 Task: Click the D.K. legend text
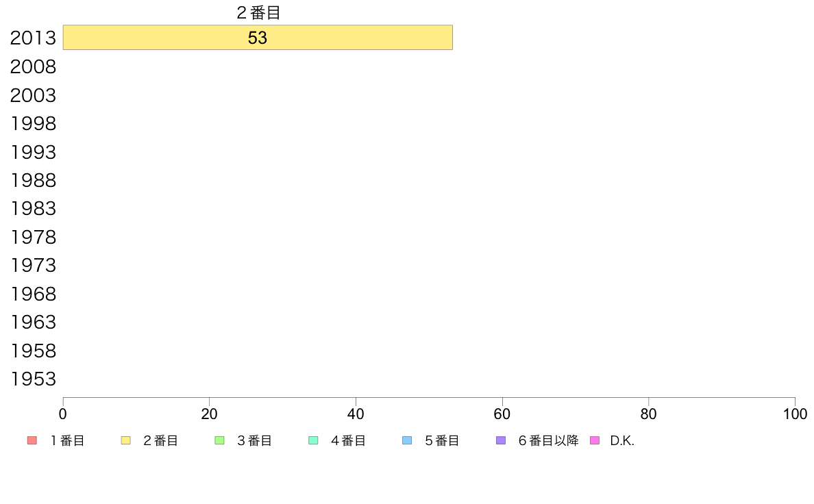click(x=622, y=441)
